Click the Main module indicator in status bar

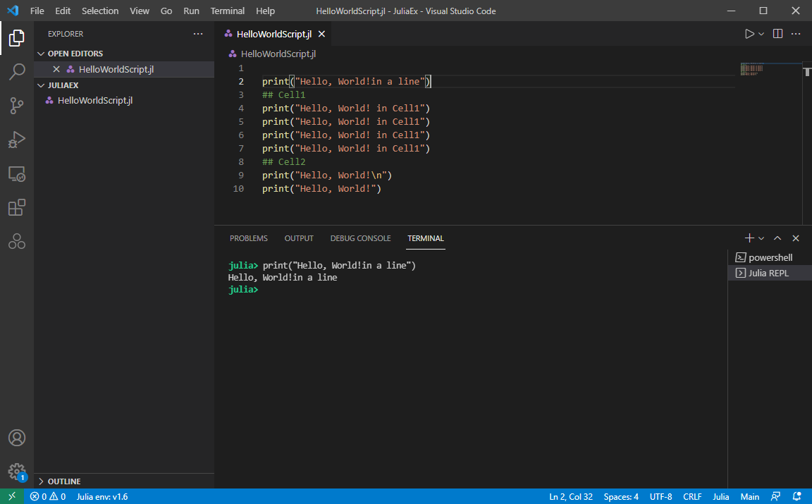point(750,496)
